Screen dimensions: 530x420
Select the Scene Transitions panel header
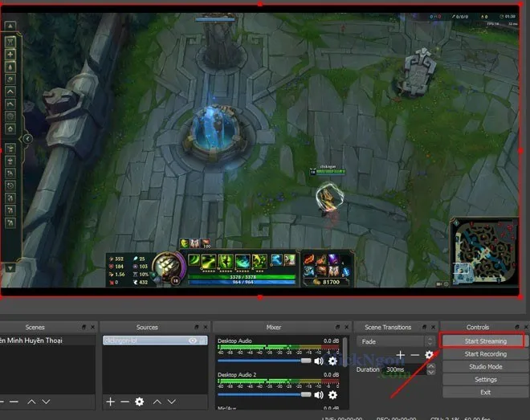point(388,327)
